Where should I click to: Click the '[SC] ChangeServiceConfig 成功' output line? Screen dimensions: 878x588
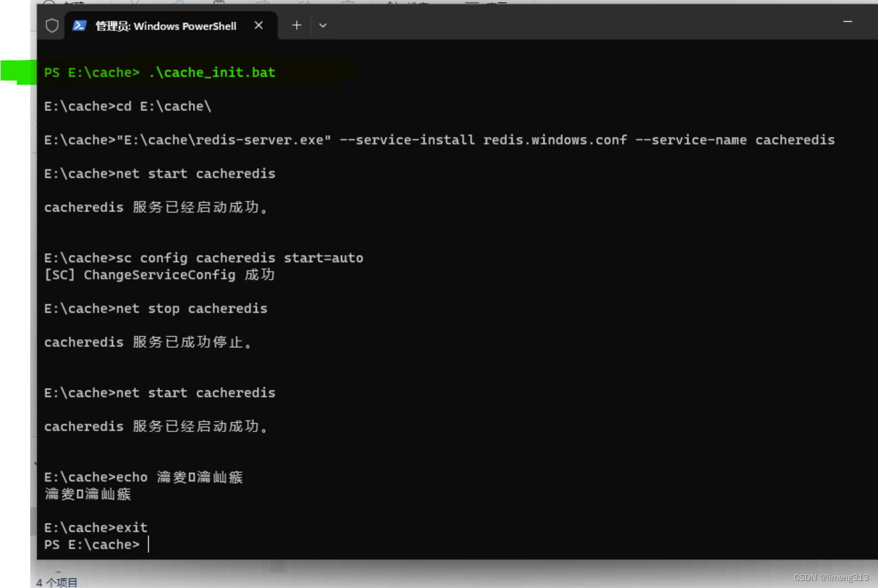(160, 275)
